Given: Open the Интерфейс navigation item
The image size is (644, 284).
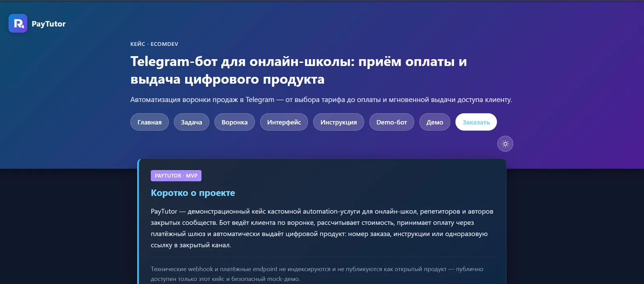Looking at the screenshot, I should 284,122.
